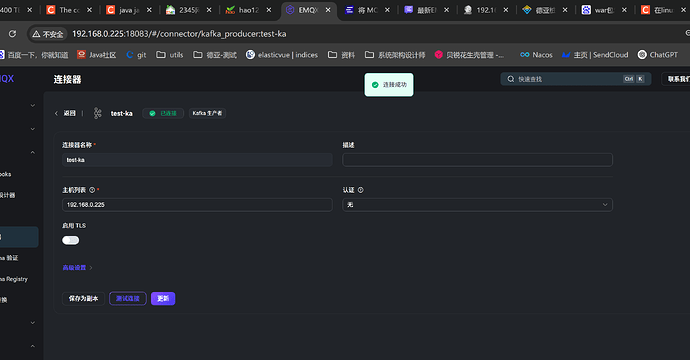Expand the first sidebar menu chevron
690x360 pixels.
[33, 106]
